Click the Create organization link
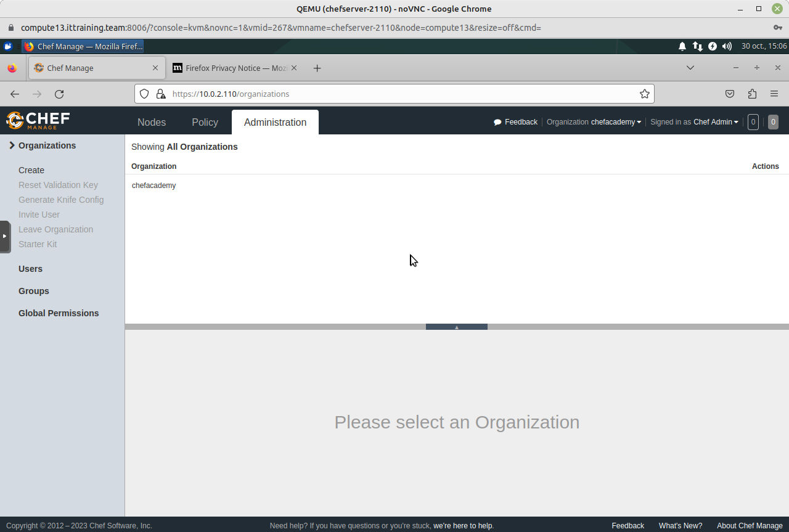 pos(31,170)
